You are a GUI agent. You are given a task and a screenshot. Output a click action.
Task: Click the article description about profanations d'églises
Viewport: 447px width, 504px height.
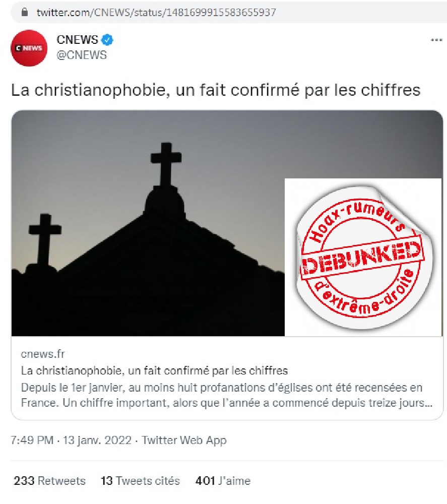[x=227, y=395]
